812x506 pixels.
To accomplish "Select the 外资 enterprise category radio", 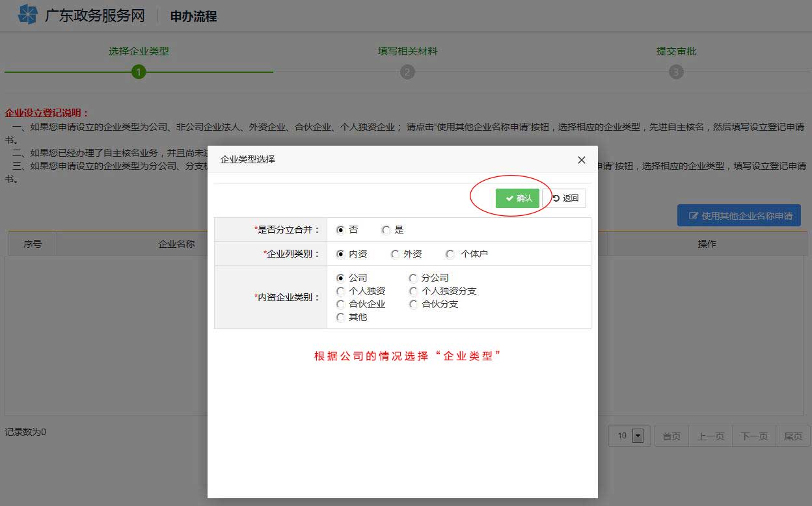I will pyautogui.click(x=394, y=254).
